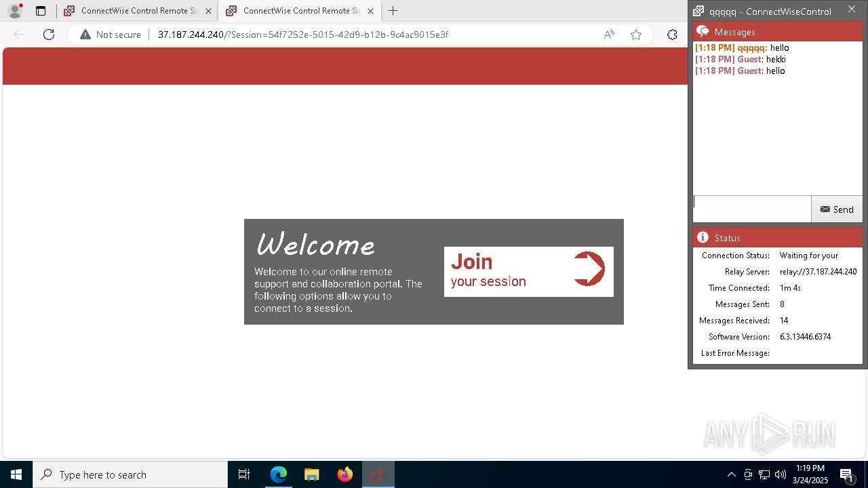This screenshot has width=868, height=488.
Task: Open the browser profile icon
Action: (15, 11)
